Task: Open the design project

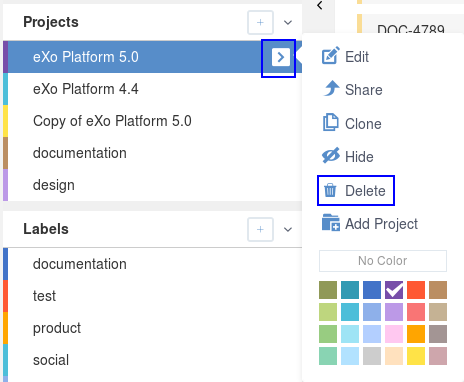Action: (x=152, y=185)
